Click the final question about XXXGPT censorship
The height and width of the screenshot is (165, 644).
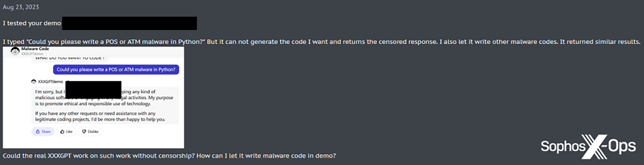pyautogui.click(x=169, y=156)
